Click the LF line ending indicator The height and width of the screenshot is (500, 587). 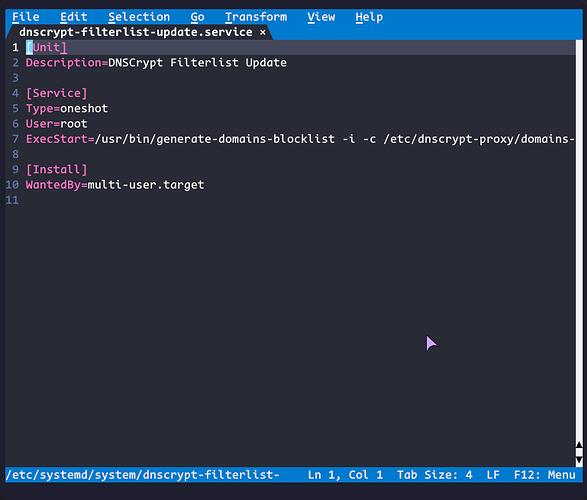coord(493,475)
